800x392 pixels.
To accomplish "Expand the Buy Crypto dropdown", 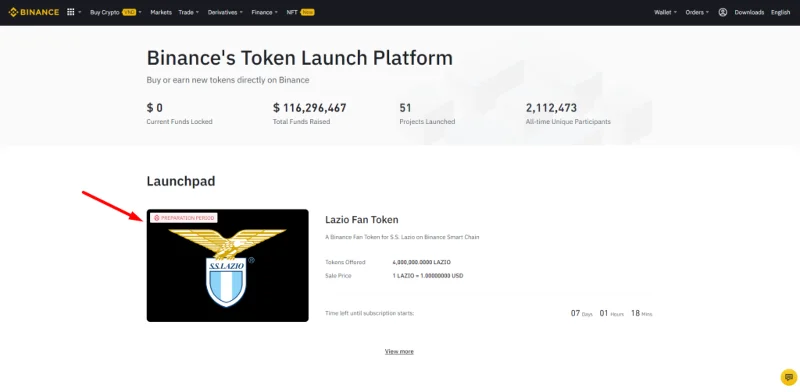I will 116,12.
